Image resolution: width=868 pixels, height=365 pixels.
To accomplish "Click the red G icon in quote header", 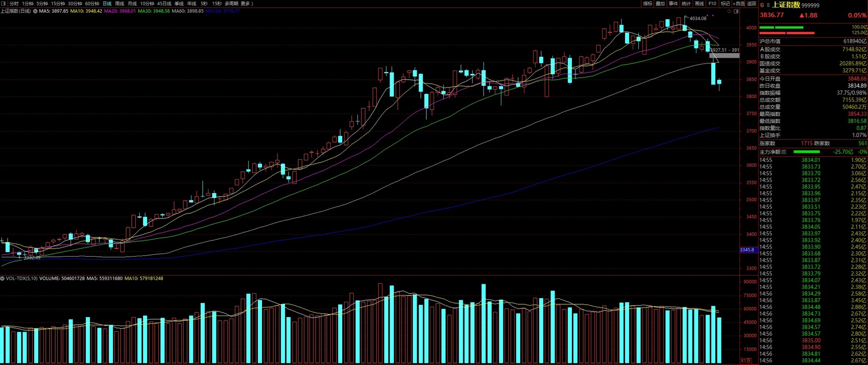I will coord(762,5).
